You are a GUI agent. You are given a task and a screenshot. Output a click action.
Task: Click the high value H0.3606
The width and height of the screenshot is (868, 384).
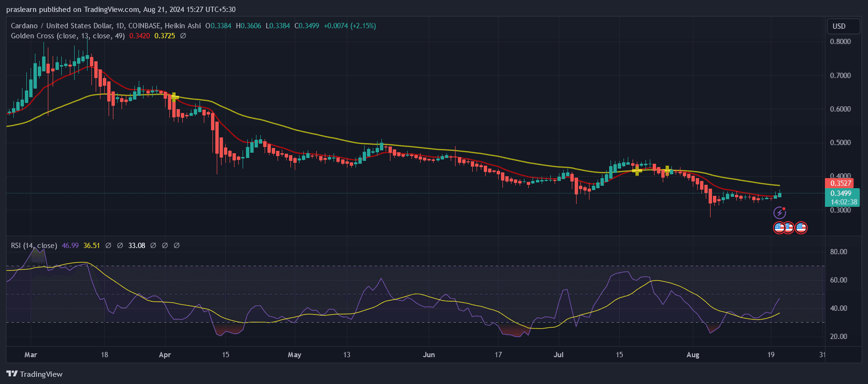click(x=248, y=26)
